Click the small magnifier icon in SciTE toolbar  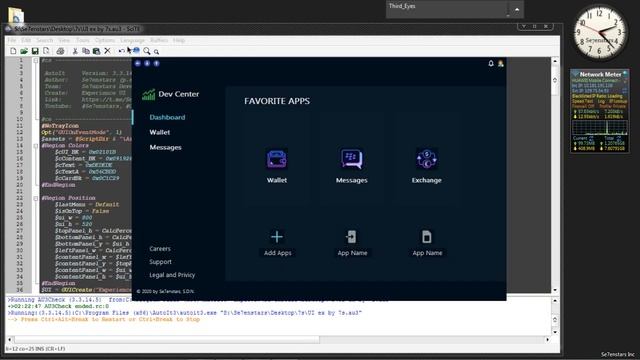pos(156,52)
